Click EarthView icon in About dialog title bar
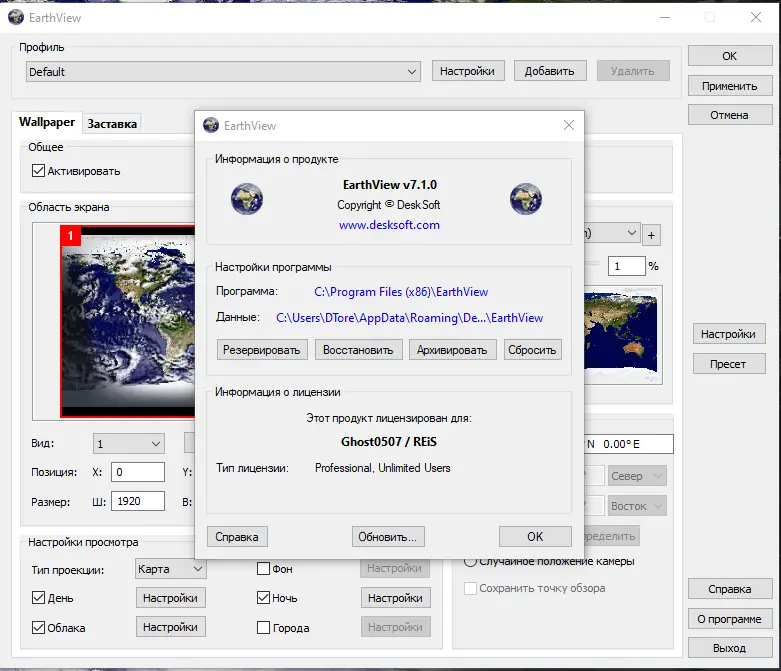Viewport: 781px width, 671px height. point(211,125)
